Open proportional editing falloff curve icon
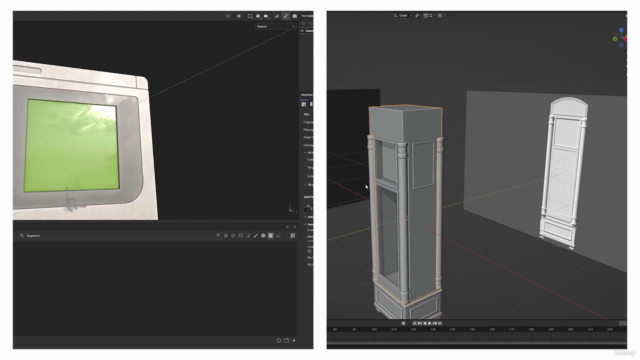640x360 pixels. 445,16
